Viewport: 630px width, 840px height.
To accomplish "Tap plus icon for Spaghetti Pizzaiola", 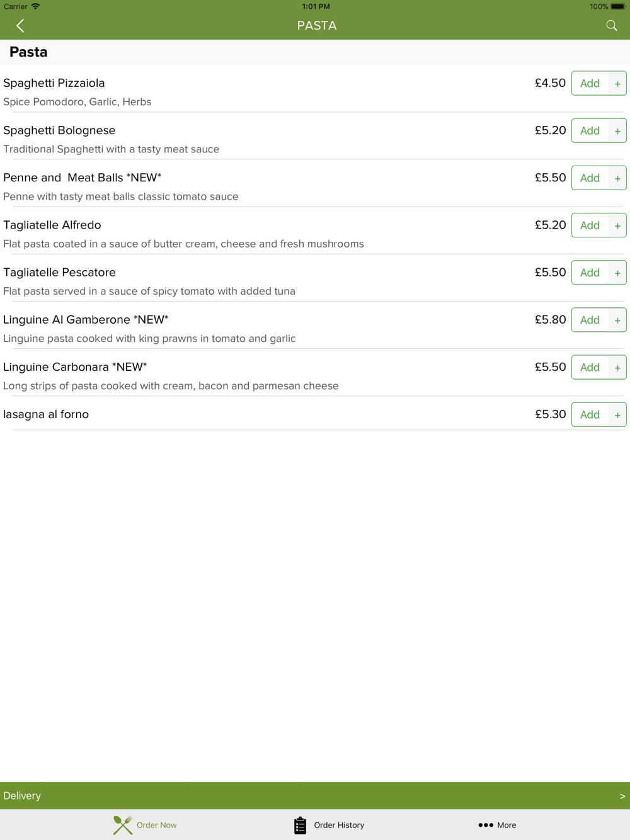I will [x=617, y=84].
